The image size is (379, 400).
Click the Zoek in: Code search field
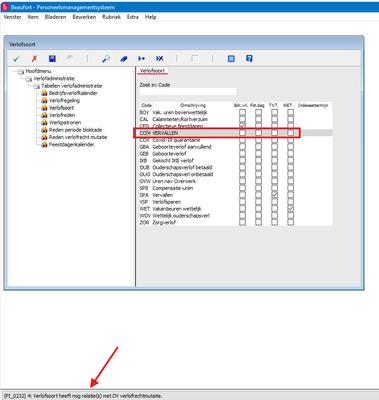[x=188, y=91]
